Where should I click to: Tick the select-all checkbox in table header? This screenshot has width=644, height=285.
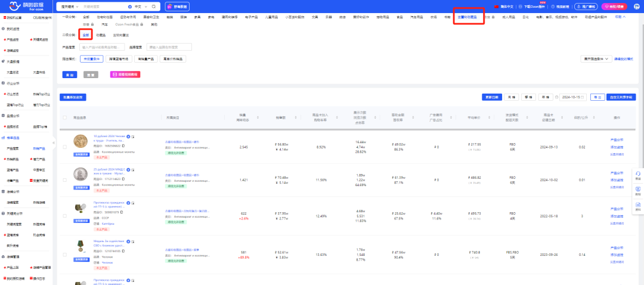pyautogui.click(x=65, y=118)
